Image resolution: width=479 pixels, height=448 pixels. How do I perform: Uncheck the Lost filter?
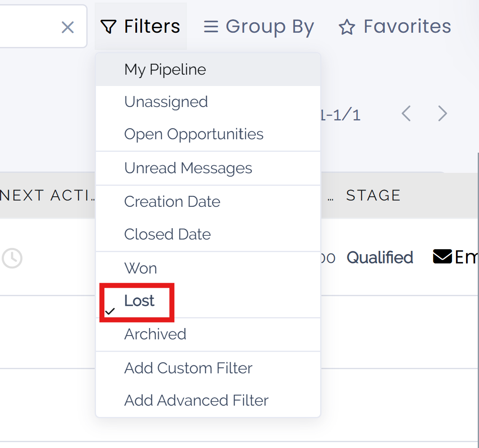pyautogui.click(x=139, y=300)
